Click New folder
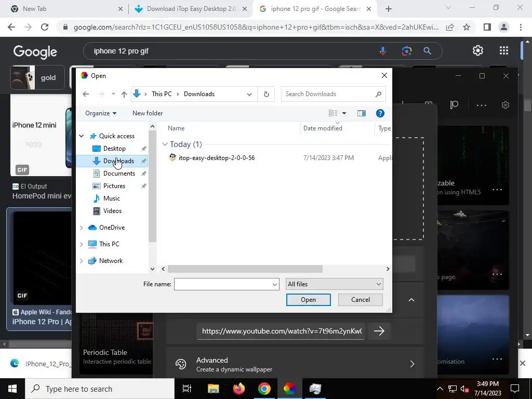 coord(148,113)
